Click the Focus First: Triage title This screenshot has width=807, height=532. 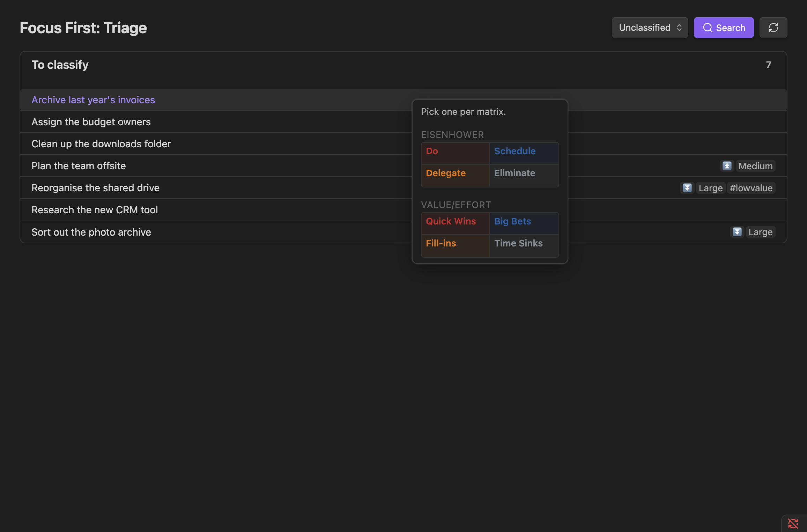coord(83,28)
